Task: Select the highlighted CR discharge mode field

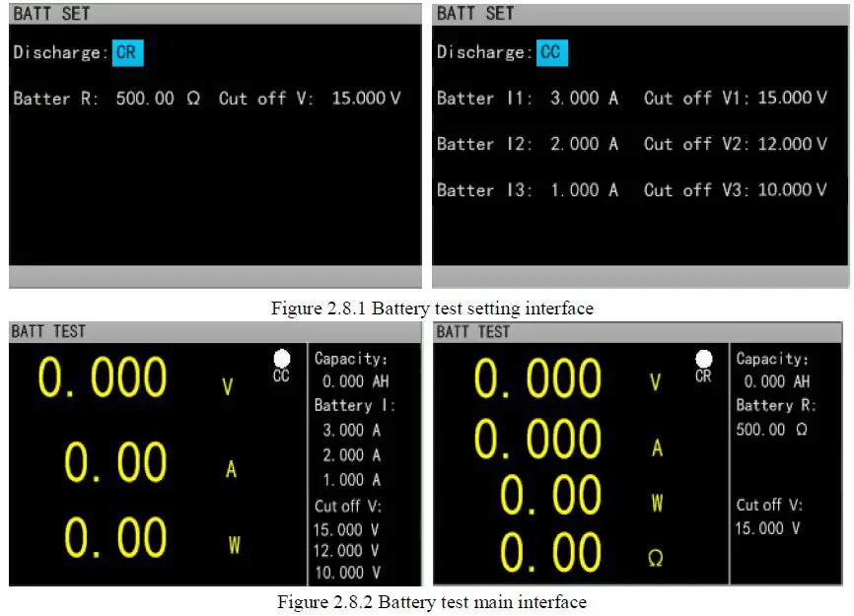Action: (x=127, y=53)
